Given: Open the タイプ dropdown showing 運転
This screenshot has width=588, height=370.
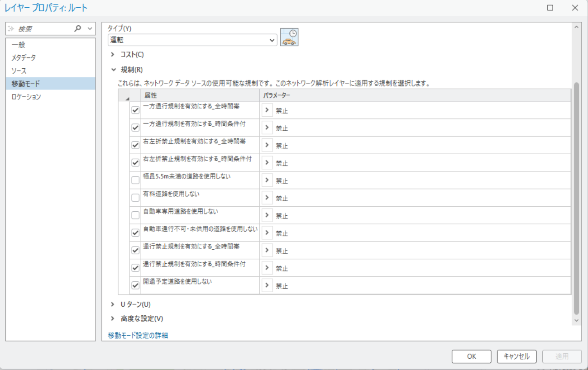Looking at the screenshot, I should coord(192,40).
